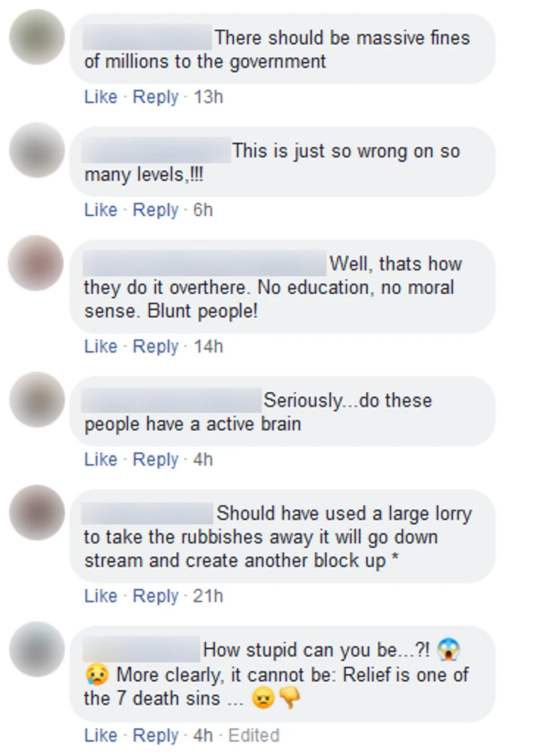The width and height of the screenshot is (535, 756).
Task: Open avatar of 'active brain' commenter
Action: 37,400
